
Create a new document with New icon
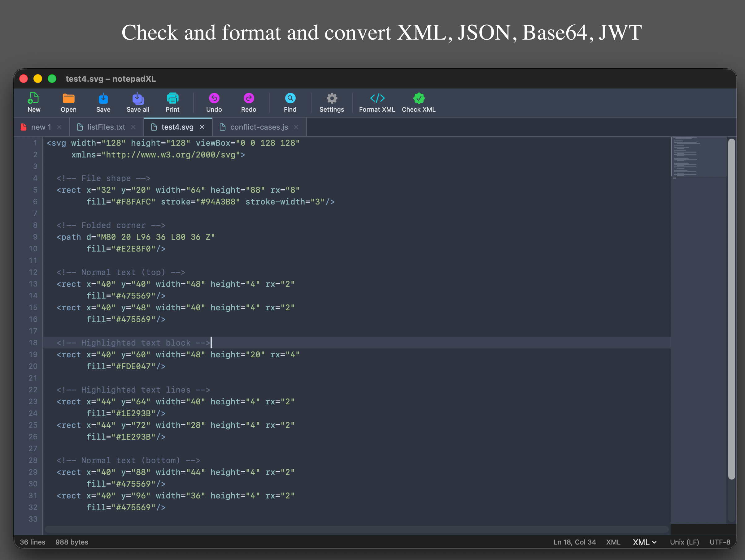tap(34, 102)
